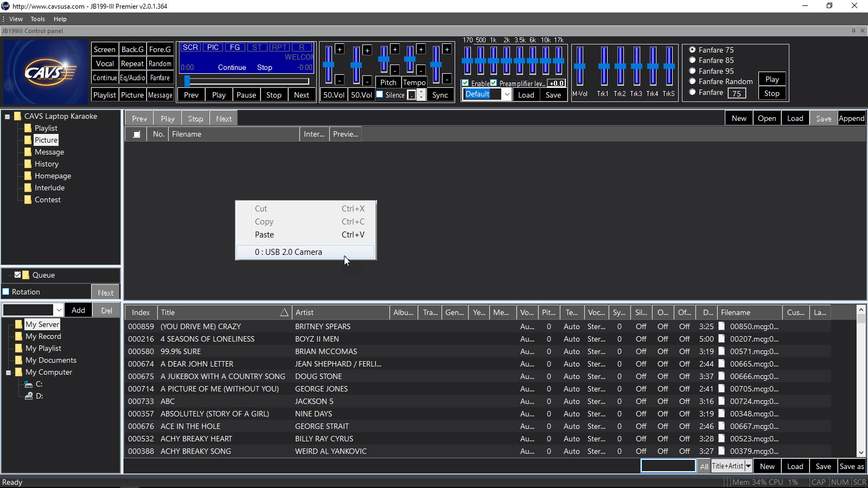
Task: Click the Pause transport button
Action: 246,95
